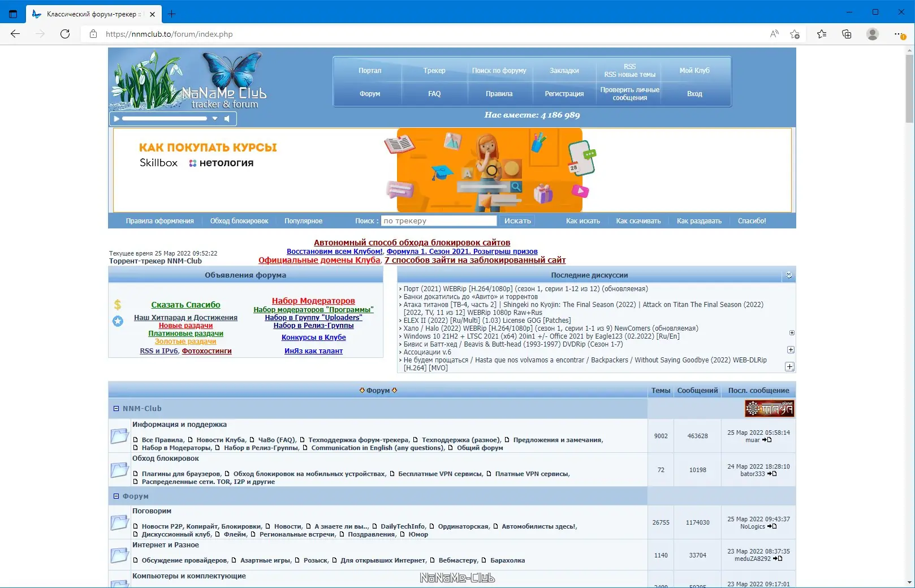
Task: Activate the Read aloud icon
Action: tap(774, 34)
